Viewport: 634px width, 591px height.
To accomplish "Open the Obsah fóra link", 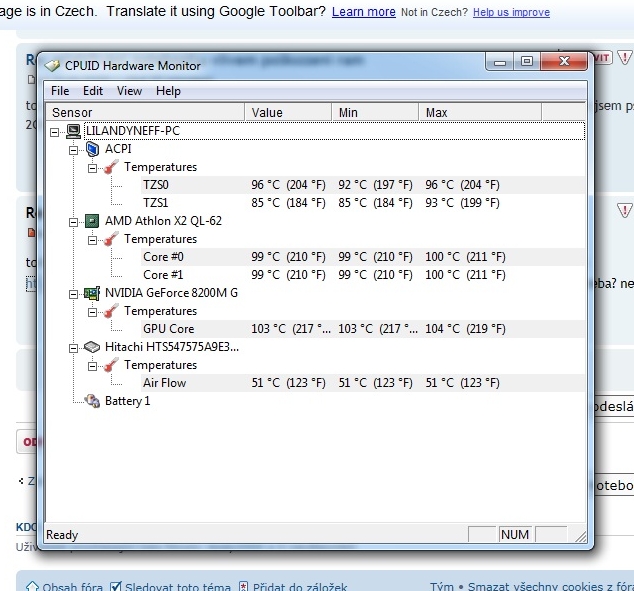I will (72, 586).
